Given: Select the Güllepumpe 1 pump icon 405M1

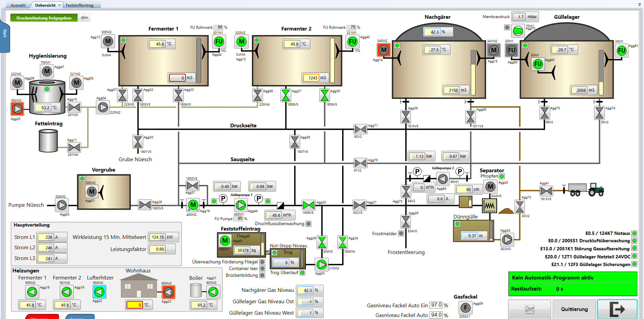Looking at the screenshot, I should click(x=240, y=204).
